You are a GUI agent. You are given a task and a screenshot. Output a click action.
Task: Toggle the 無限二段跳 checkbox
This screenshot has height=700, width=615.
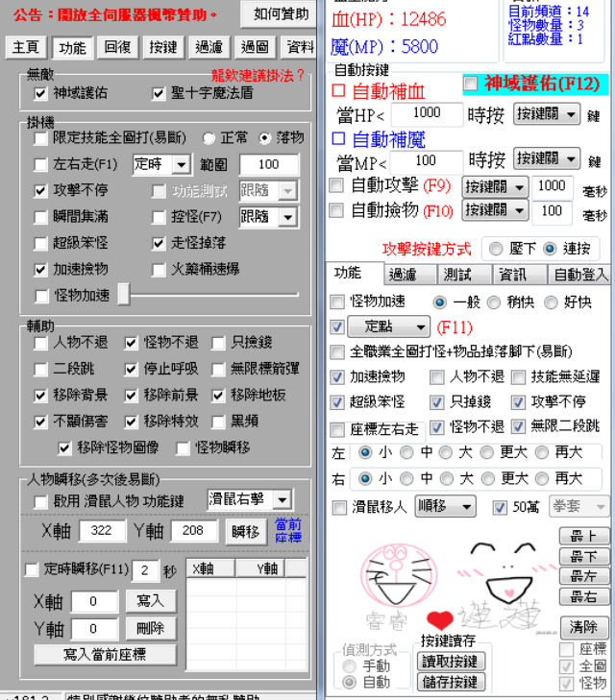[x=518, y=426]
